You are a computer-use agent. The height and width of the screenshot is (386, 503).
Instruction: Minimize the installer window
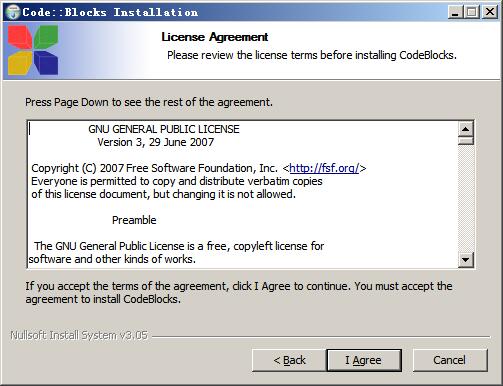(455, 12)
